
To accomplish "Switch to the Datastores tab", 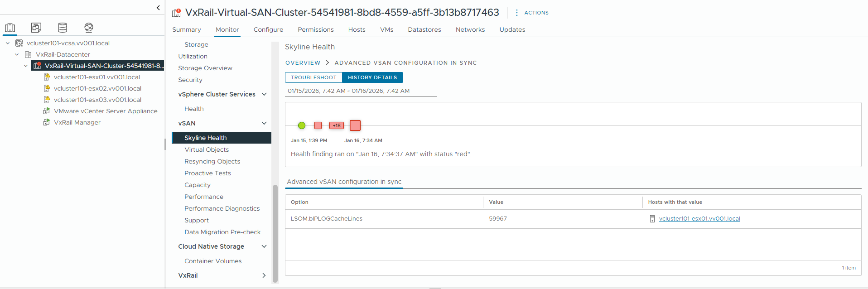I will 424,29.
